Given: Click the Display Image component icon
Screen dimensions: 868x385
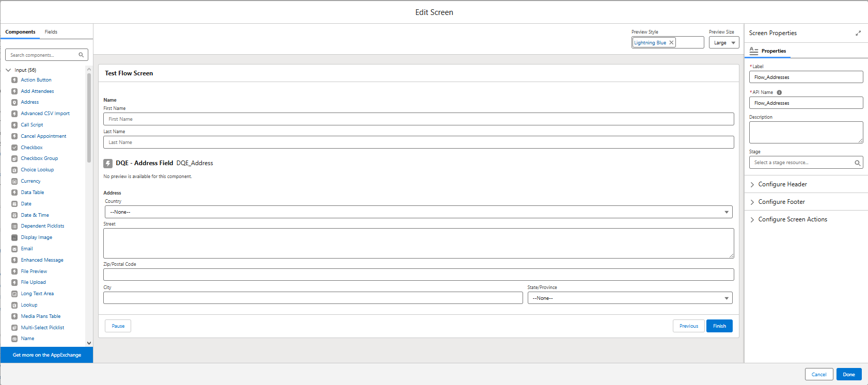Looking at the screenshot, I should (x=14, y=237).
